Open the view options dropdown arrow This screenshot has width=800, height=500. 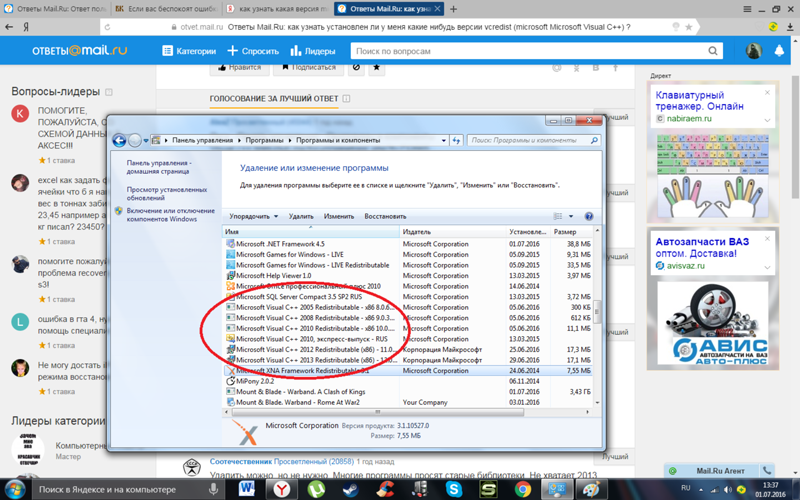click(571, 216)
